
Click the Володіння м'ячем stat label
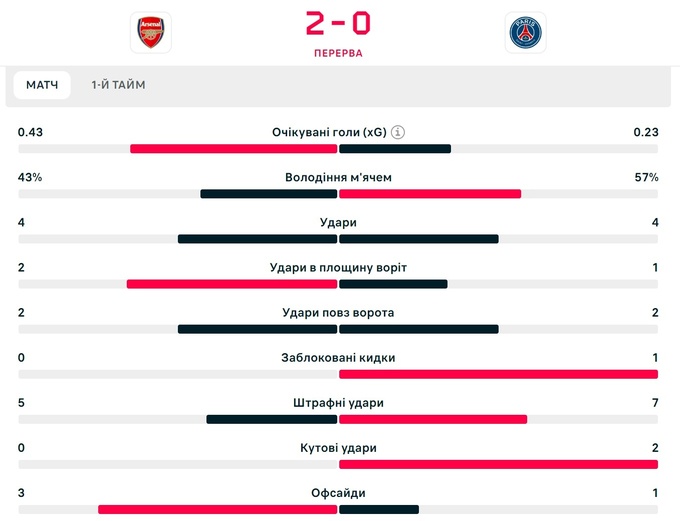[338, 177]
